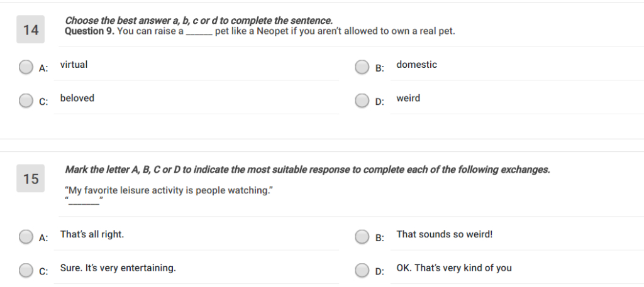Select radio button B for question 14
Screen dimensions: 644x287
click(362, 67)
